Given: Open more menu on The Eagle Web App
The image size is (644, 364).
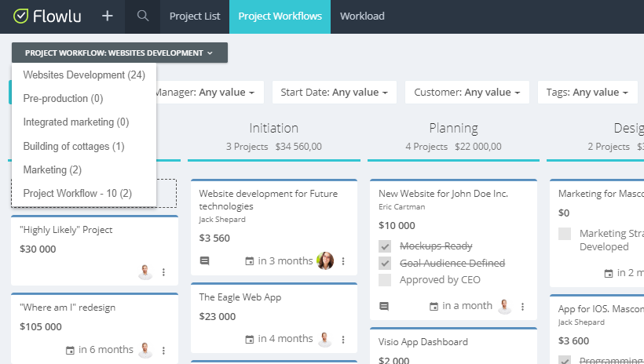Looking at the screenshot, I should coord(343,340).
